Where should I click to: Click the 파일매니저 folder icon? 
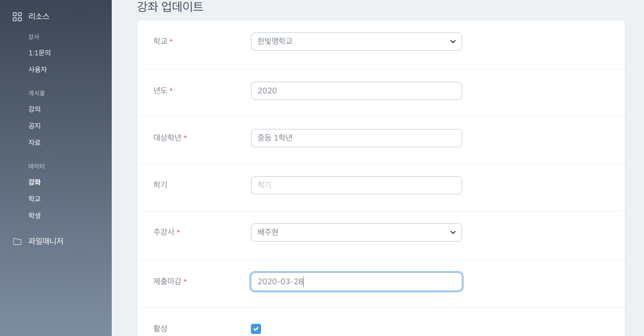coord(17,242)
